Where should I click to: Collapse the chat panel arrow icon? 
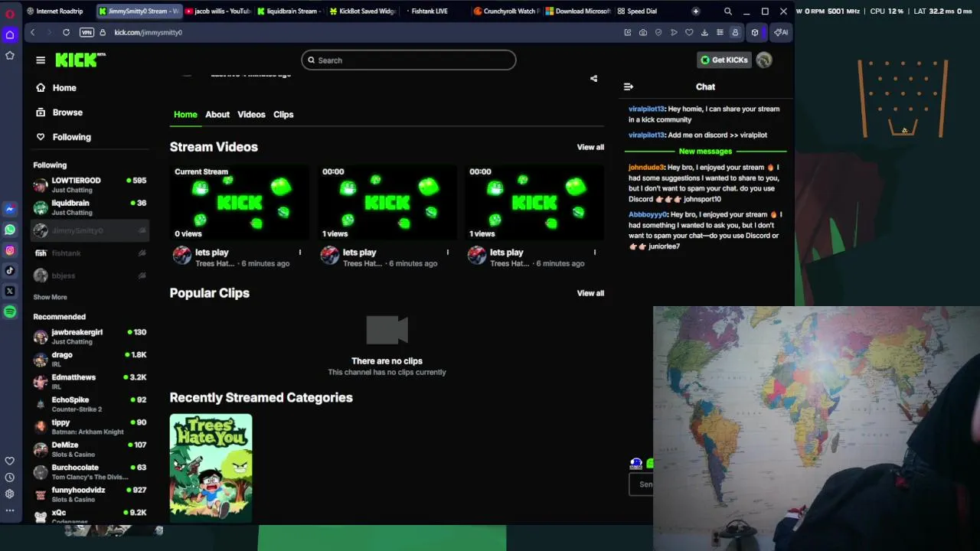[x=628, y=86]
